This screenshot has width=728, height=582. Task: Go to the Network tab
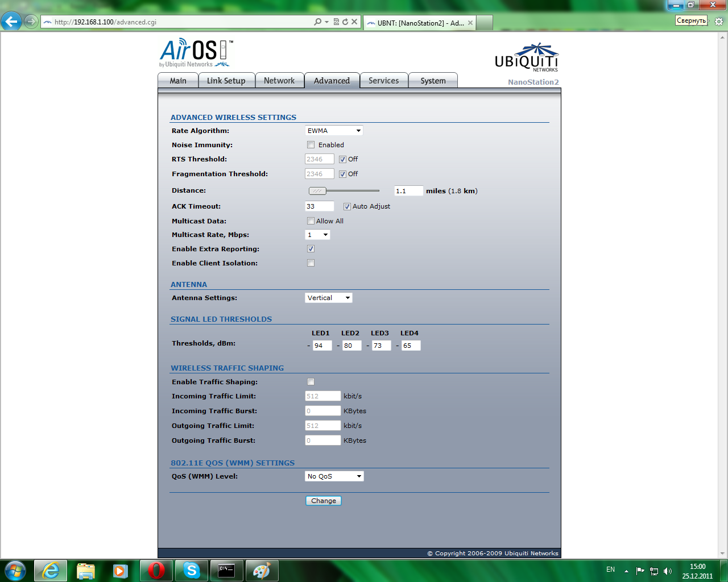279,81
